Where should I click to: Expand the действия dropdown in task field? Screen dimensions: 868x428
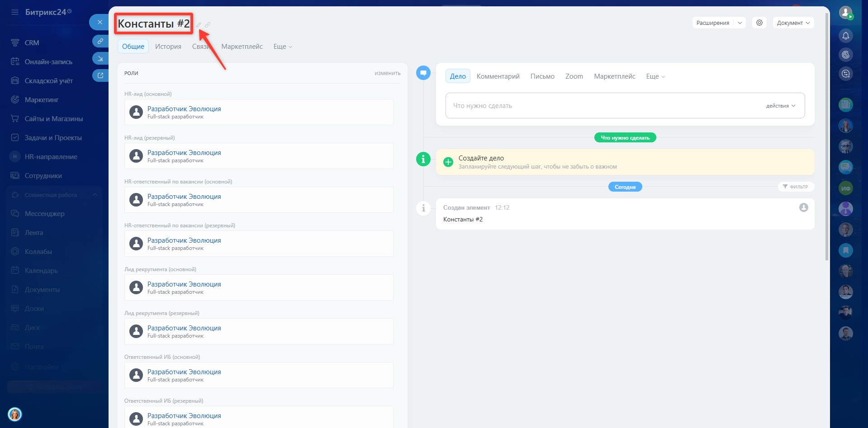[780, 106]
